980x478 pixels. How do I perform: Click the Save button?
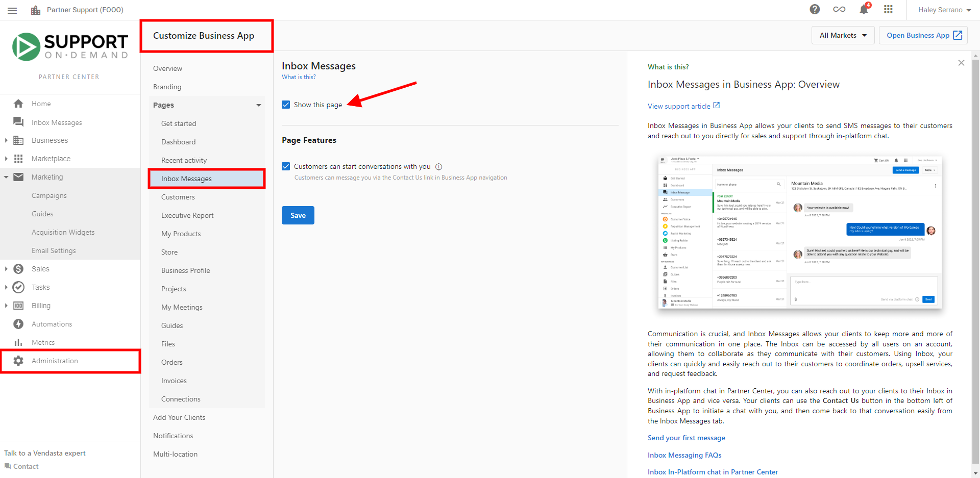[298, 215]
